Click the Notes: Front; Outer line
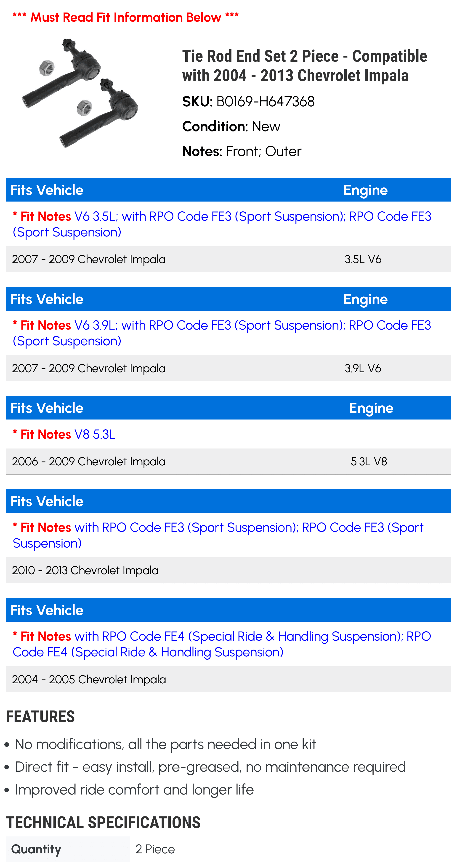This screenshot has height=868, width=457. (242, 151)
